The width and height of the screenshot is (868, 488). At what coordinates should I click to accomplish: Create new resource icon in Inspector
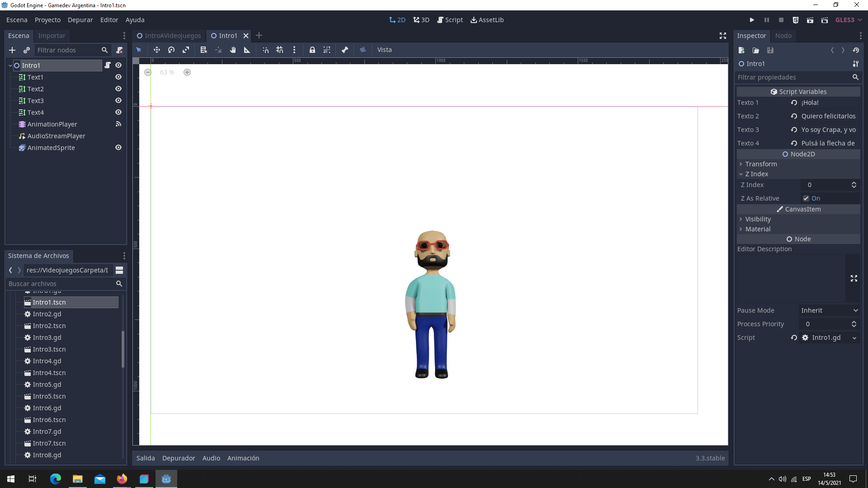[741, 50]
